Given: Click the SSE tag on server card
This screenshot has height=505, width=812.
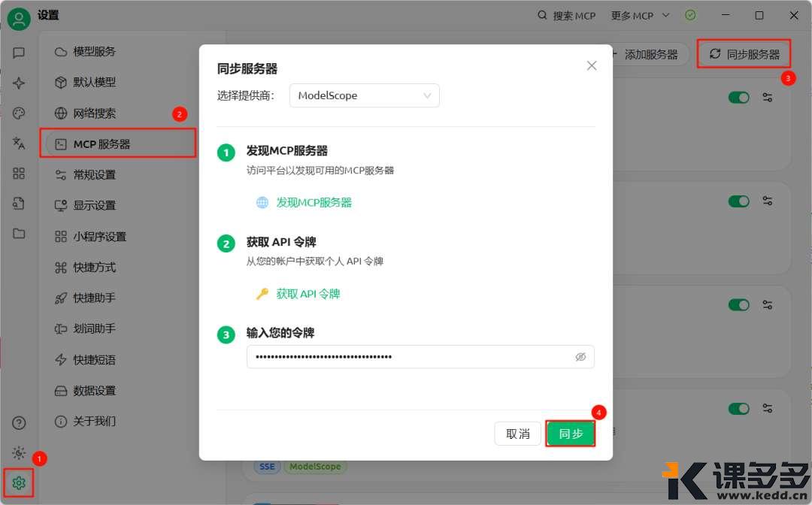Looking at the screenshot, I should coord(267,467).
